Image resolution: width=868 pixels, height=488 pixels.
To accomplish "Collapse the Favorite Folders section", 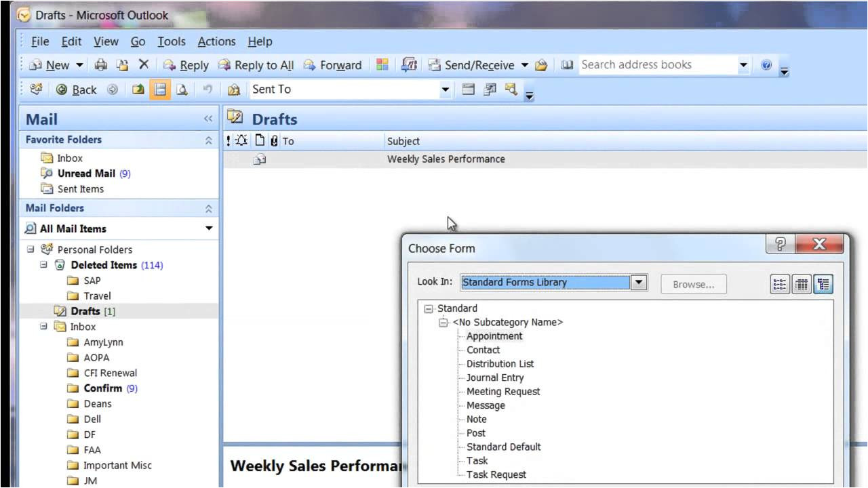I will tap(208, 140).
